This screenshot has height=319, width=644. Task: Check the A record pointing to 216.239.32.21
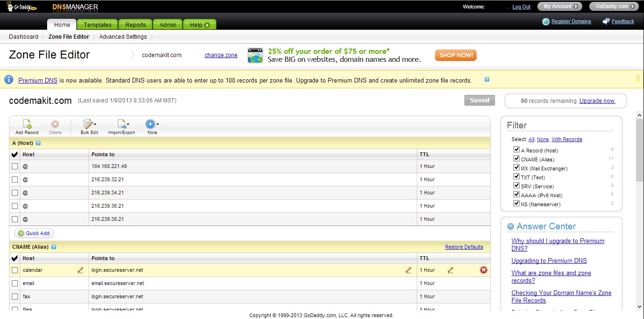(15, 179)
